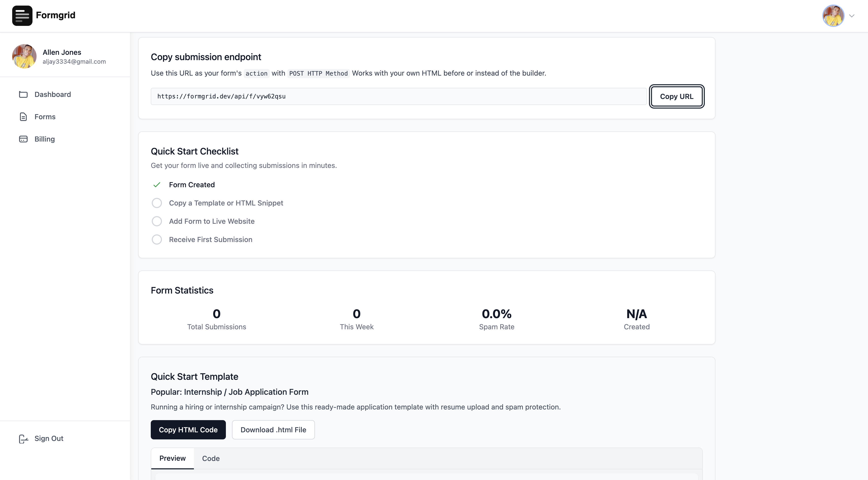
Task: Switch to the Code tab
Action: [x=211, y=458]
